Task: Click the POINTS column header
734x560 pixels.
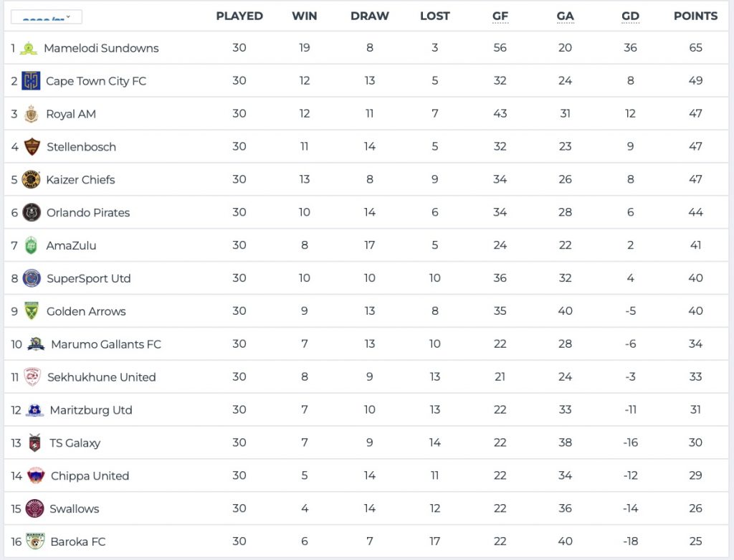Action: 695,16
